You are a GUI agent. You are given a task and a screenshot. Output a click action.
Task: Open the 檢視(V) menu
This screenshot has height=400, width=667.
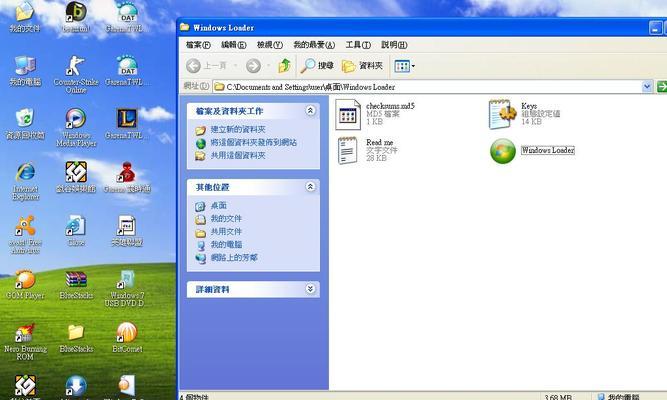pos(270,45)
